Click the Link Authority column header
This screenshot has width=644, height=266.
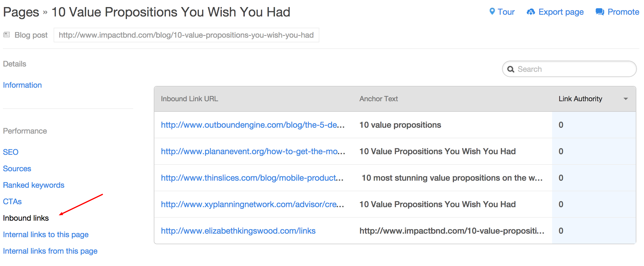(580, 99)
